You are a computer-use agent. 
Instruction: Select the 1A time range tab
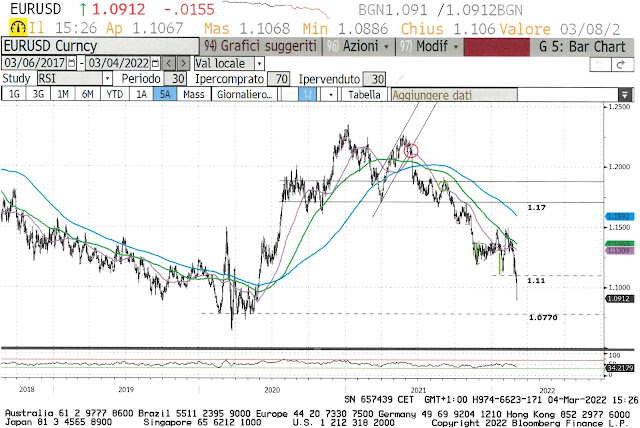tap(141, 95)
